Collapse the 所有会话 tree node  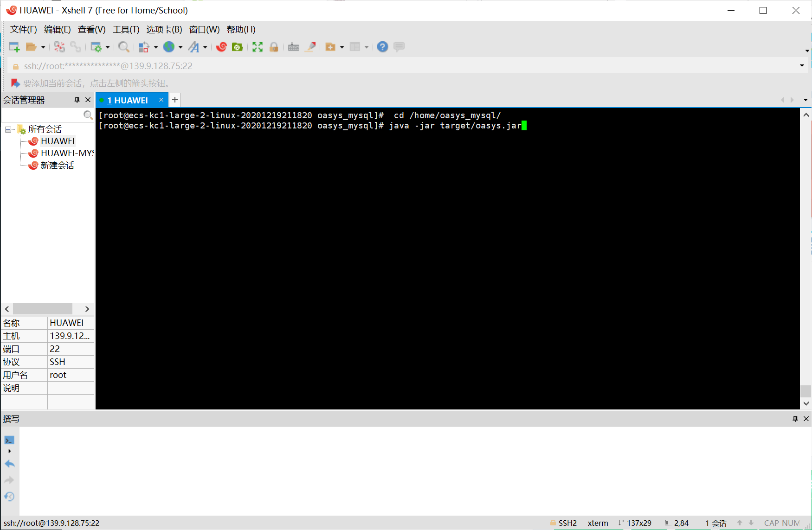[x=8, y=129]
